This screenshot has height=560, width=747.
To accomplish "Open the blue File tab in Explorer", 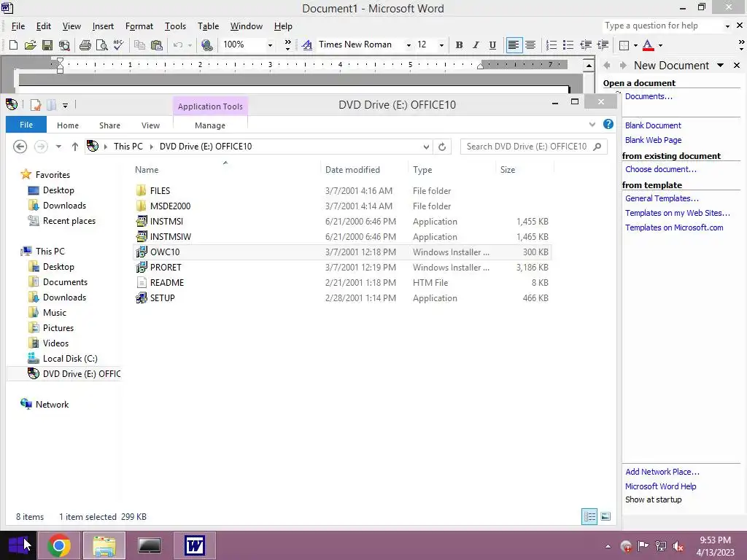I will click(26, 125).
